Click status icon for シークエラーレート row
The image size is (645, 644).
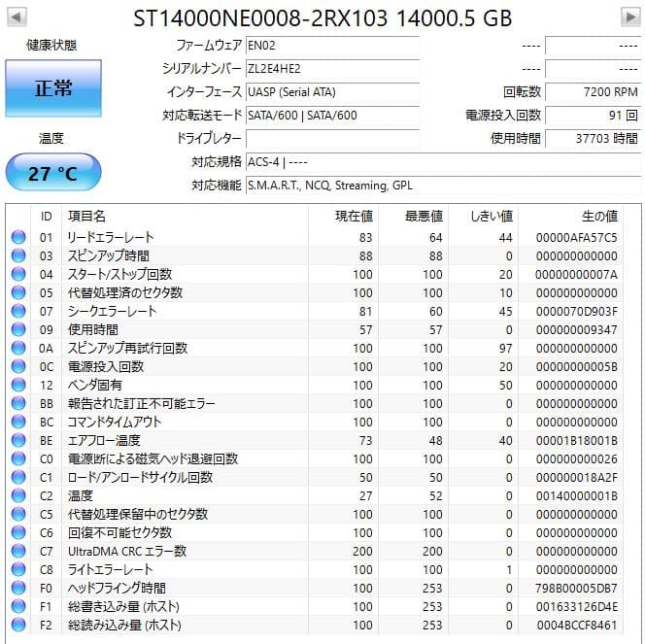tap(18, 311)
